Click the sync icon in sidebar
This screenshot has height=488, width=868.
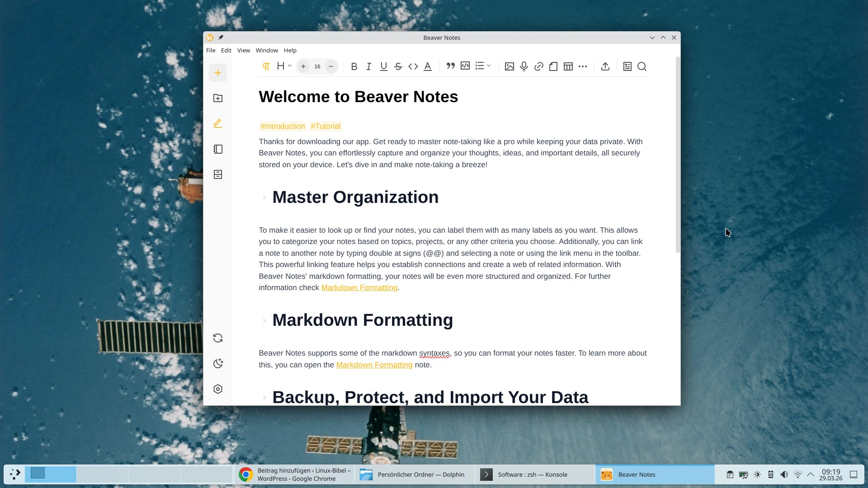pos(218,338)
